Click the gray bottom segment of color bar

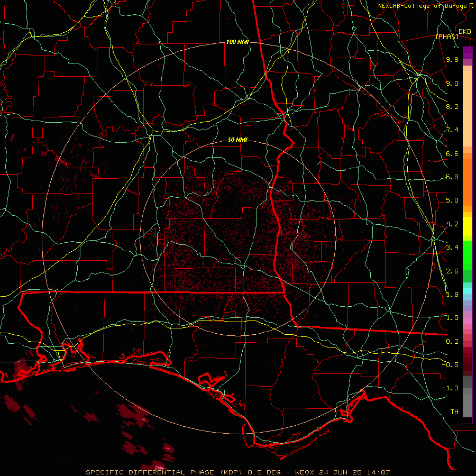click(467, 405)
